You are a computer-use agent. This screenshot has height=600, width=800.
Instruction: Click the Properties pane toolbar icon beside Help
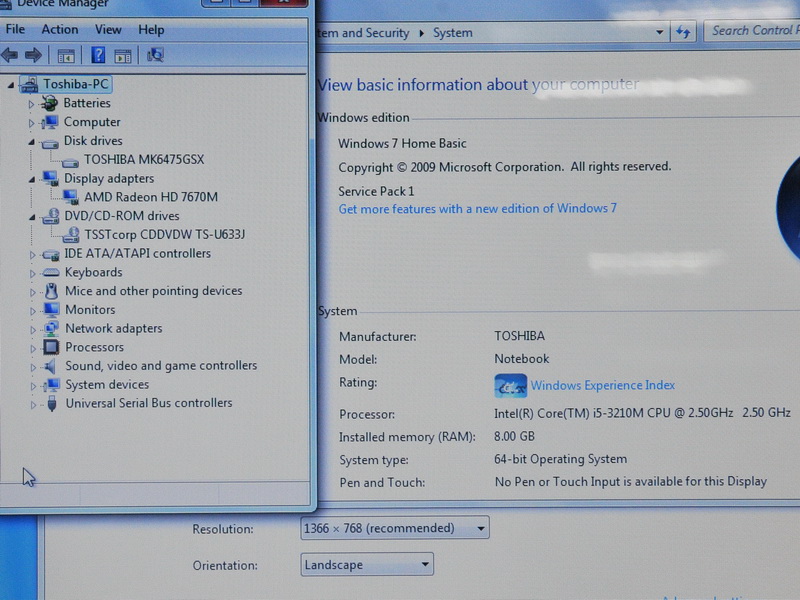[122, 56]
